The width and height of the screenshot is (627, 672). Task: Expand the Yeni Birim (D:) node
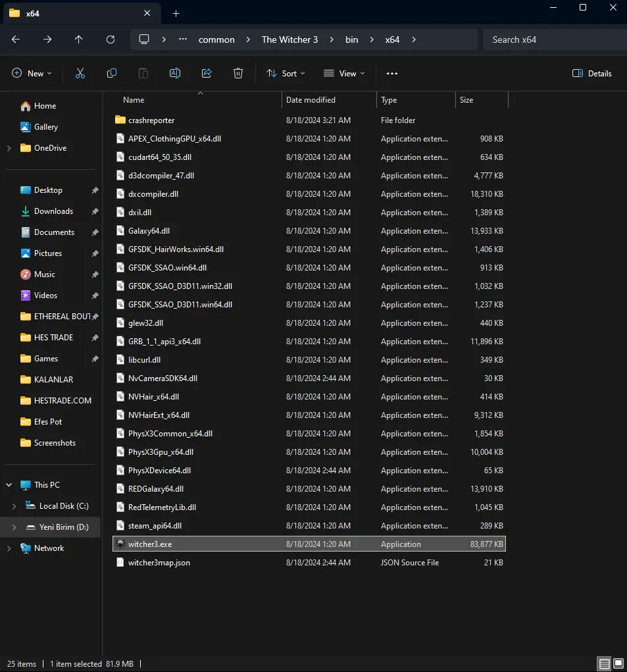(x=14, y=527)
